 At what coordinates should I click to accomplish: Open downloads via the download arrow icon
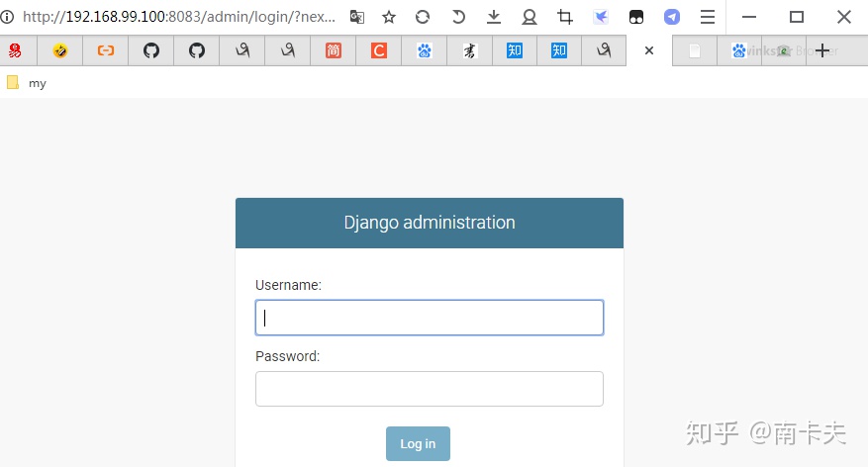click(494, 17)
